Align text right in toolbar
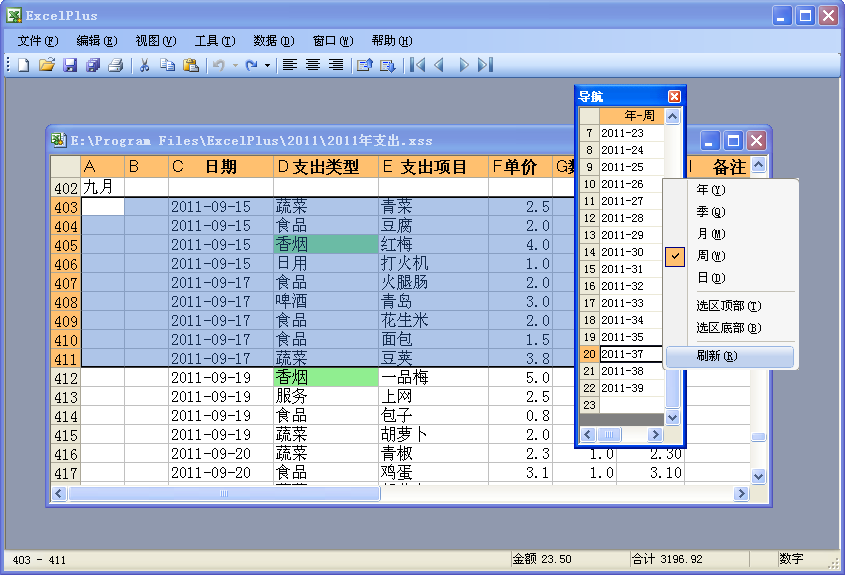This screenshot has width=845, height=575. click(x=336, y=65)
